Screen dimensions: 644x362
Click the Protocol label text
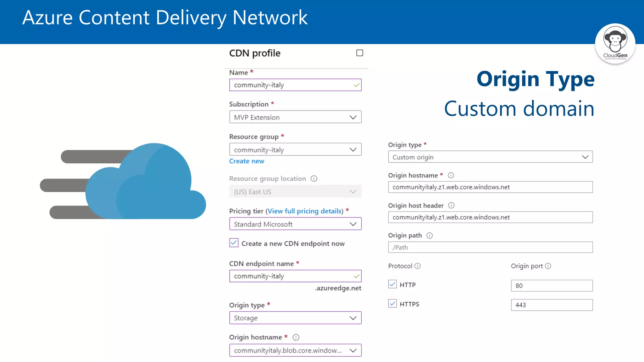(x=400, y=266)
